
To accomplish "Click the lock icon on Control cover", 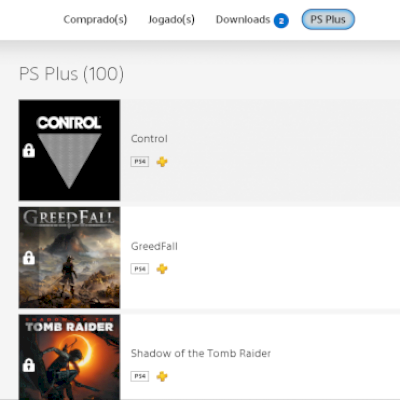I will click(29, 151).
